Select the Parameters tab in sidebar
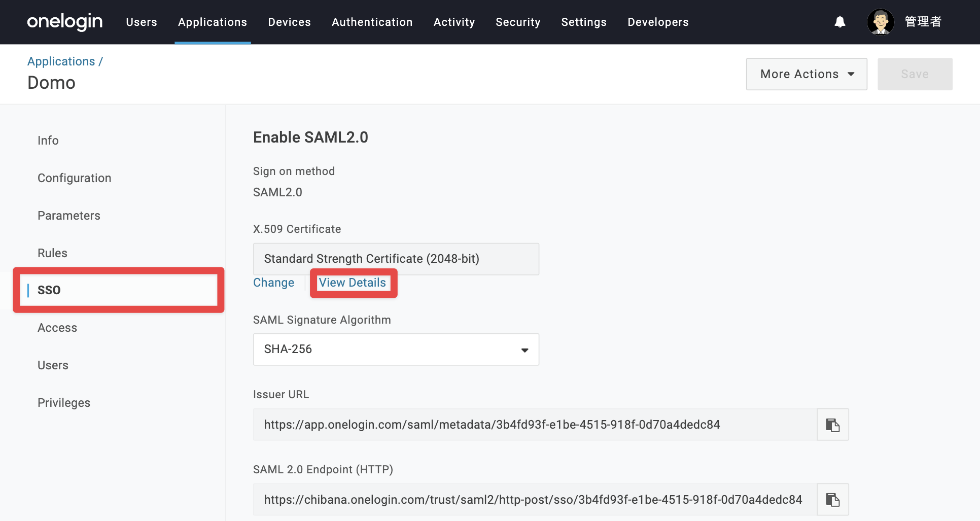Screen dimensions: 980x521 [69, 216]
